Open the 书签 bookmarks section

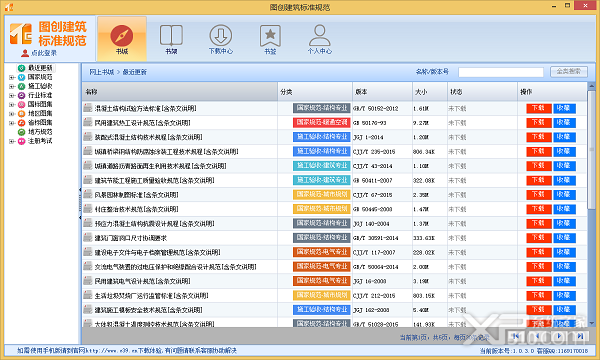click(x=270, y=39)
